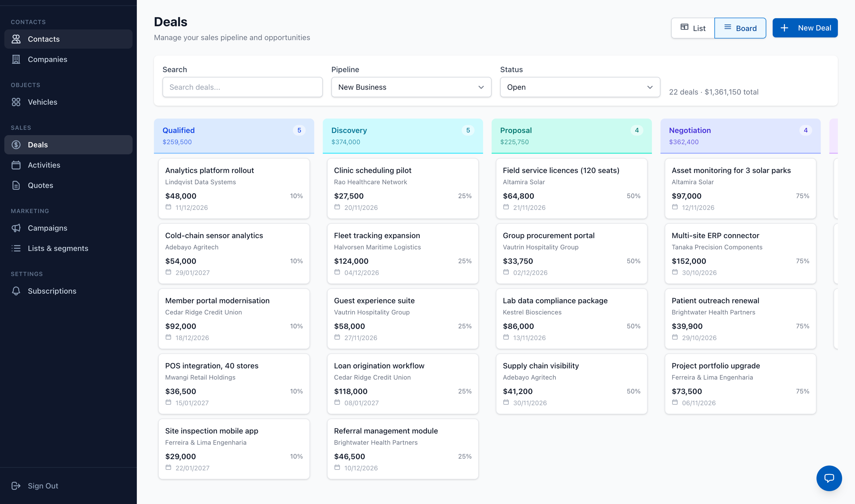This screenshot has height=504, width=855.
Task: Click the Negotiation column header
Action: tap(741, 136)
